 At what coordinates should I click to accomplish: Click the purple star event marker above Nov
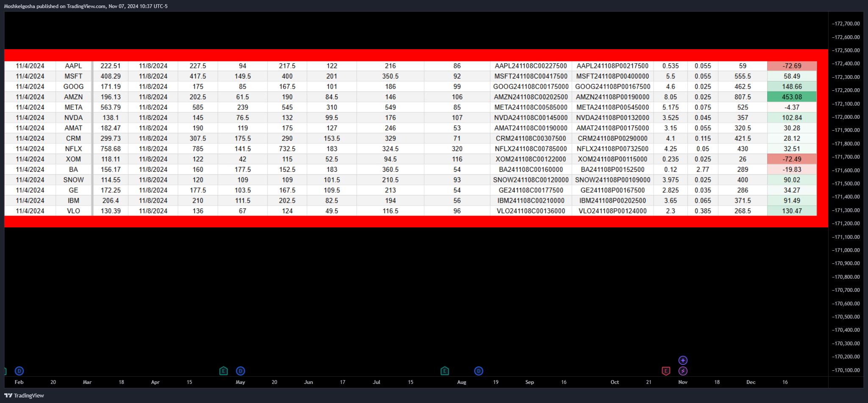tap(683, 360)
